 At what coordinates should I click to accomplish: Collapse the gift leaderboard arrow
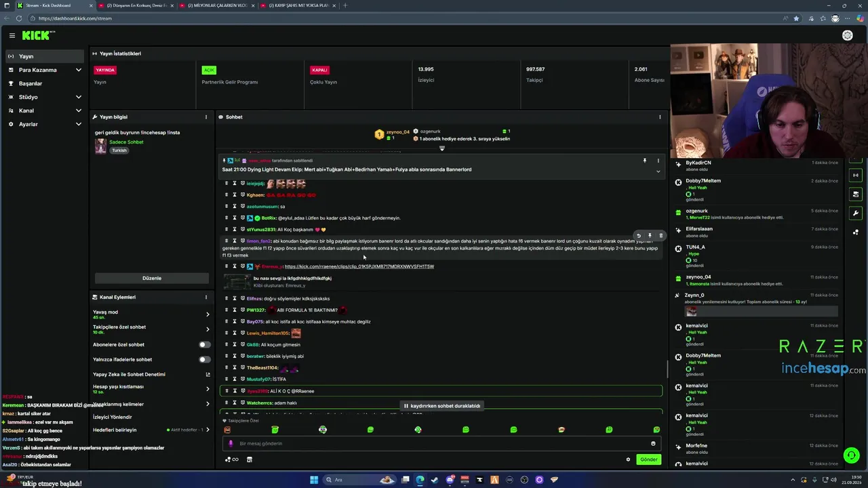point(442,148)
